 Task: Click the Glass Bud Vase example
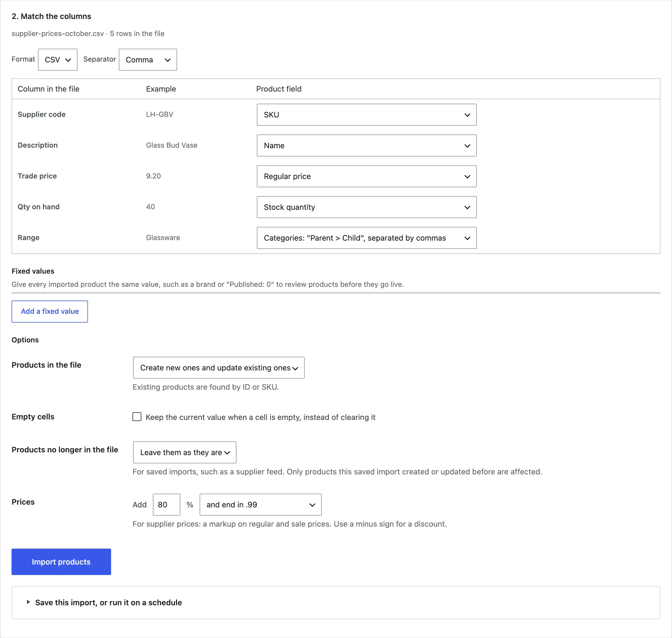coord(172,145)
